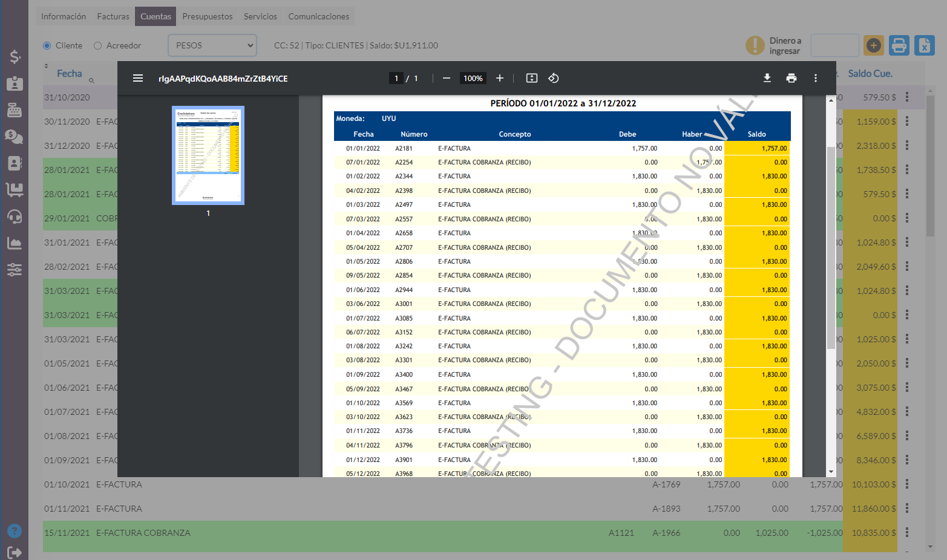Open the Presupuestos tab
The image size is (947, 560).
pyautogui.click(x=207, y=16)
